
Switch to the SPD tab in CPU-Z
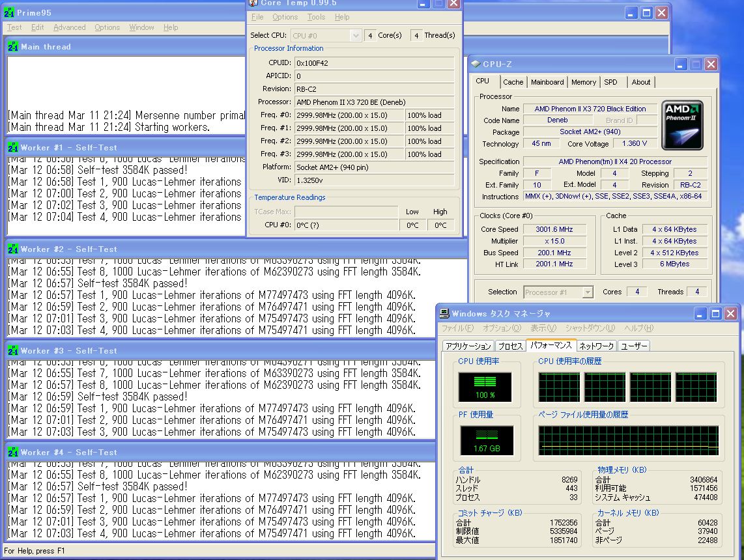(x=610, y=82)
